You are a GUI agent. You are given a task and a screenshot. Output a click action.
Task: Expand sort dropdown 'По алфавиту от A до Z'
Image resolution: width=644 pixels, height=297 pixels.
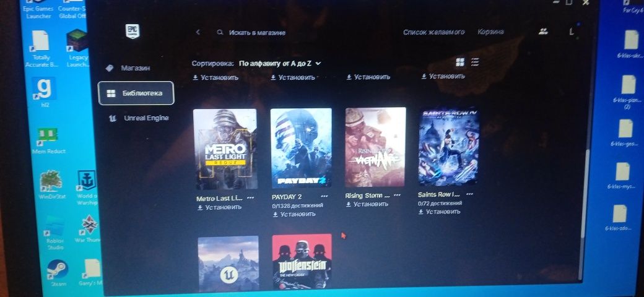coord(280,64)
